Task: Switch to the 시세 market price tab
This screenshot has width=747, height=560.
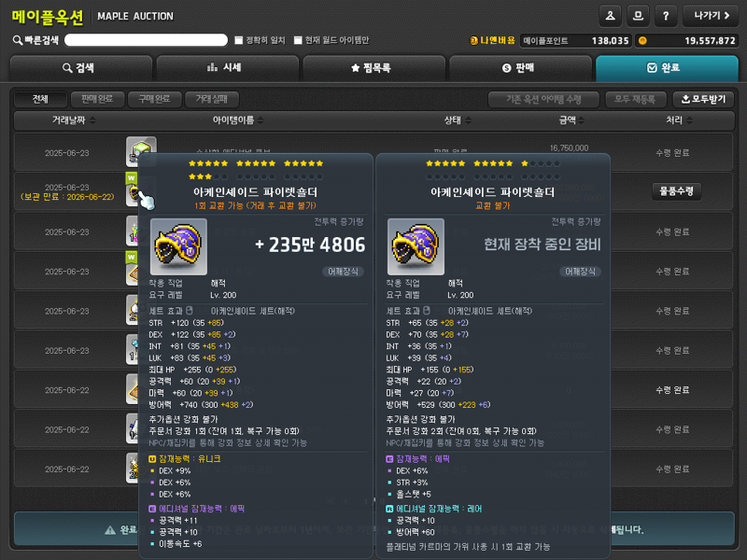Action: pos(227,68)
